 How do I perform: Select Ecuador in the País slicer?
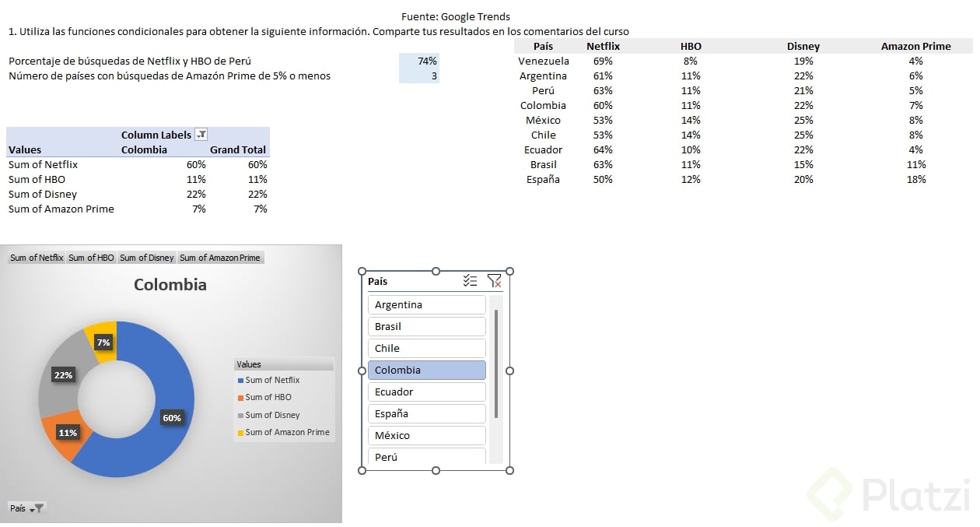(x=426, y=392)
